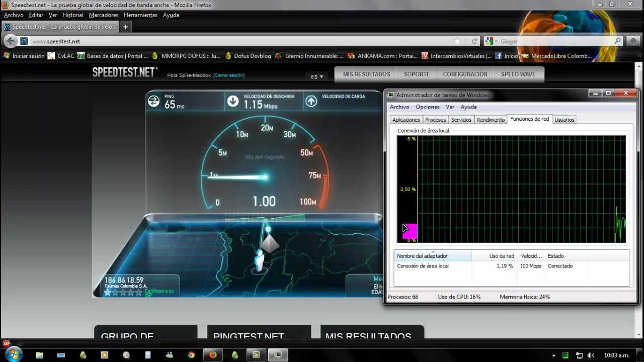Screen dimensions: 644x362
Task: Click the ISP star rating under Telmex Colombia
Action: [x=124, y=292]
